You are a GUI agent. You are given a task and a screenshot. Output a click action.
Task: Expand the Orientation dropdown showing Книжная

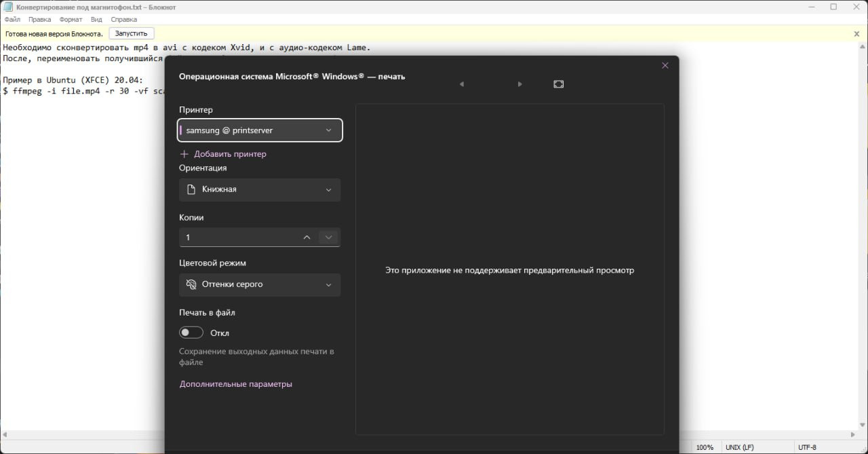260,190
